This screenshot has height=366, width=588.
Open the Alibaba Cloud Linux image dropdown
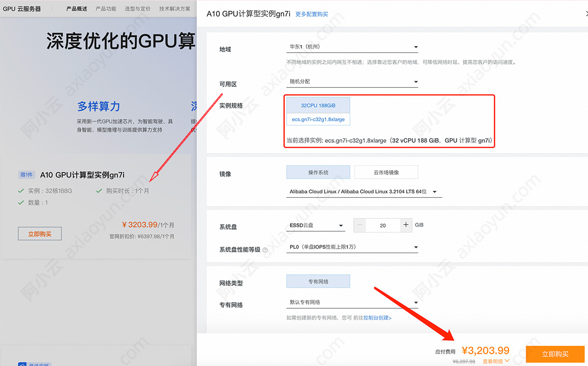pos(364,192)
